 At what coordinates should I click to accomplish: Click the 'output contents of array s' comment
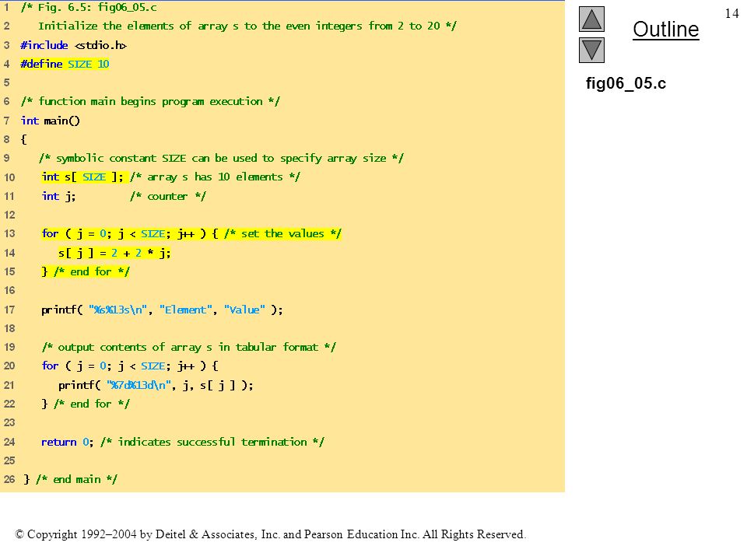point(188,347)
